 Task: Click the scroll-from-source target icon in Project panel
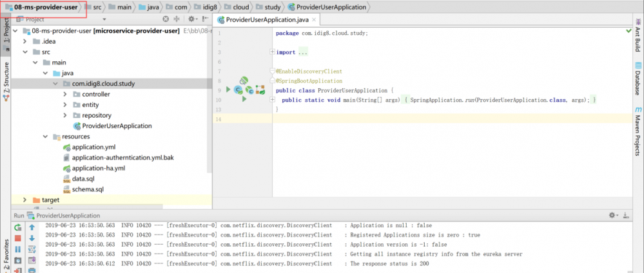coord(166,19)
